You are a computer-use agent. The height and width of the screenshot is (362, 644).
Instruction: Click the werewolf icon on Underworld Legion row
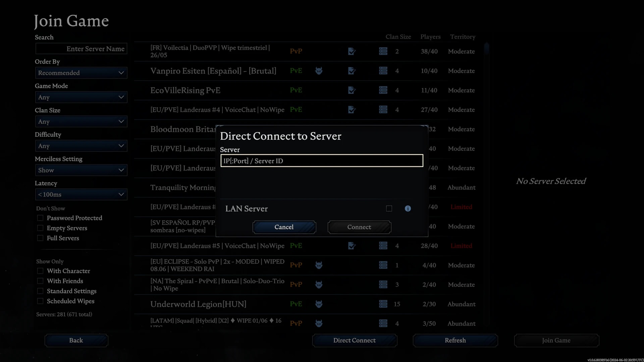pyautogui.click(x=319, y=304)
